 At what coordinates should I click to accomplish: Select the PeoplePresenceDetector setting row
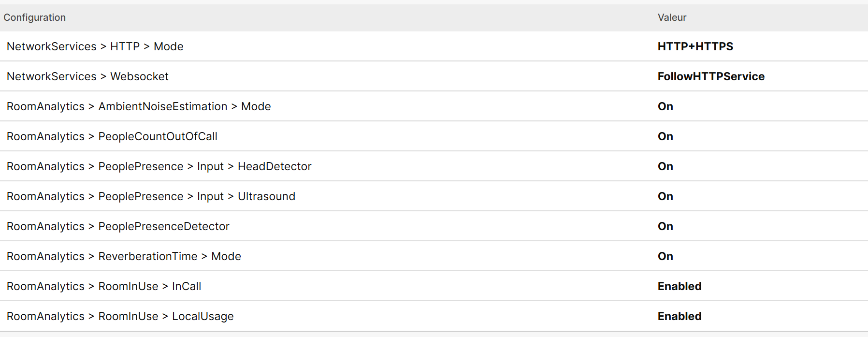point(434,226)
